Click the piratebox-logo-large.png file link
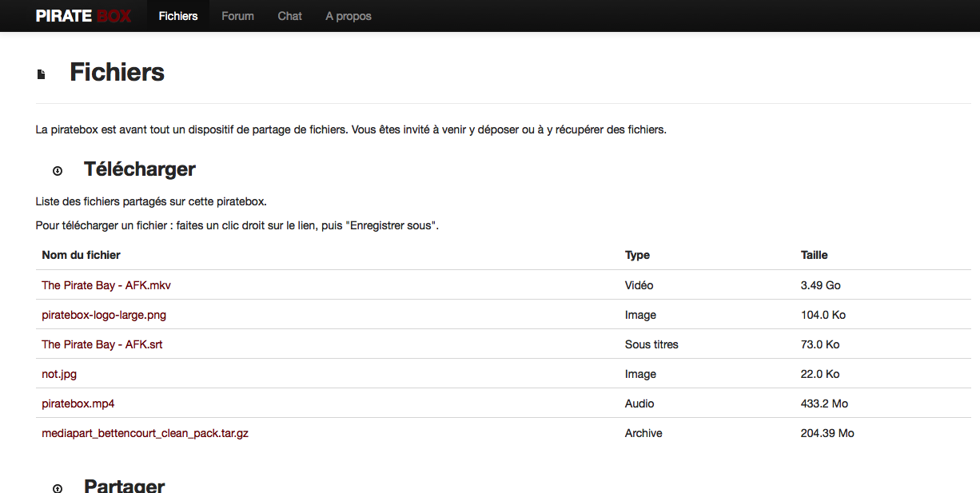 104,315
